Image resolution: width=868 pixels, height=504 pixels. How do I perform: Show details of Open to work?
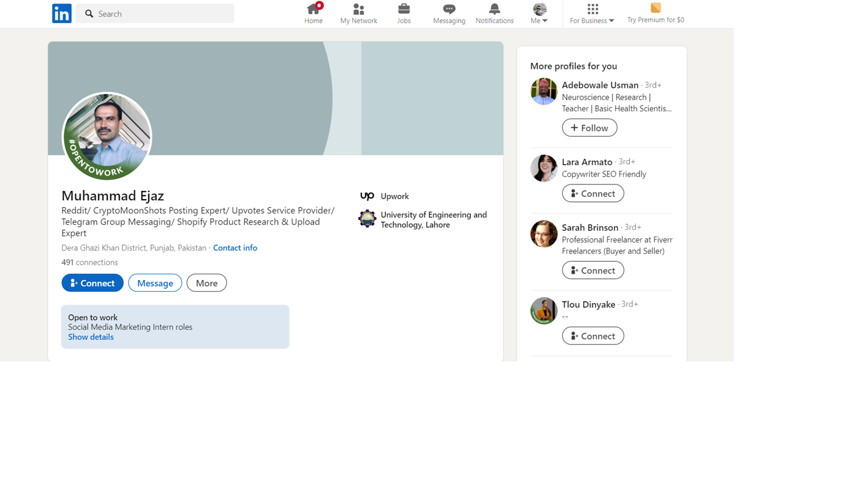pyautogui.click(x=91, y=337)
